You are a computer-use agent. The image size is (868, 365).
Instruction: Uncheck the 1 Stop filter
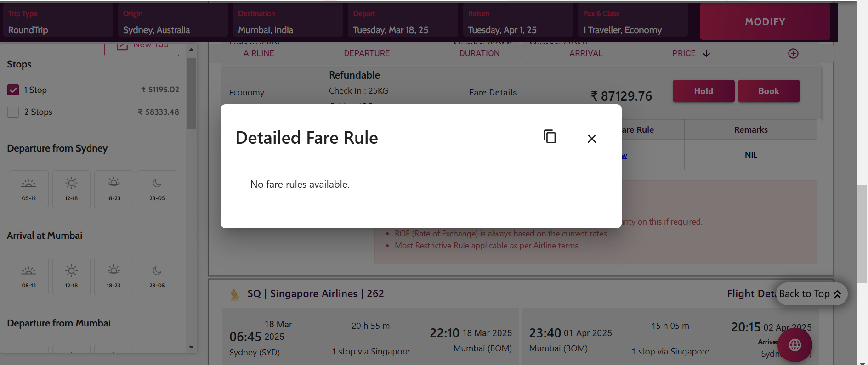tap(13, 90)
